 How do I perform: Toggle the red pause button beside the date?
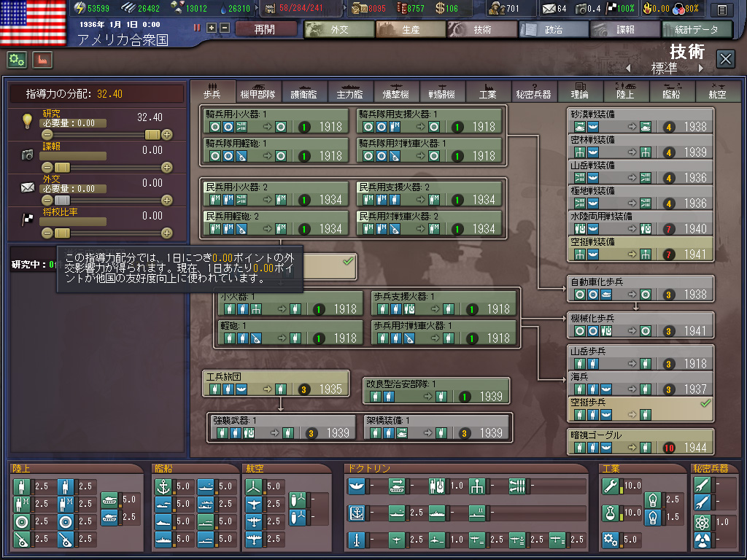[x=197, y=28]
